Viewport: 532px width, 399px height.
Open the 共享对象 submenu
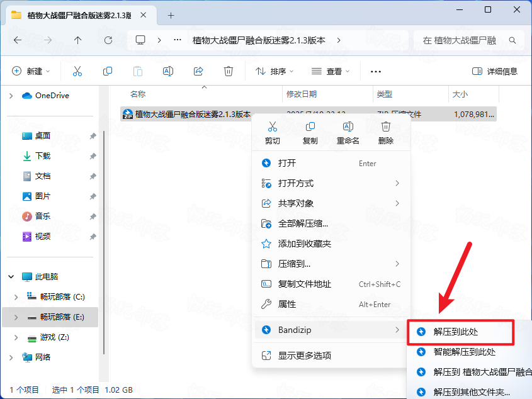331,203
